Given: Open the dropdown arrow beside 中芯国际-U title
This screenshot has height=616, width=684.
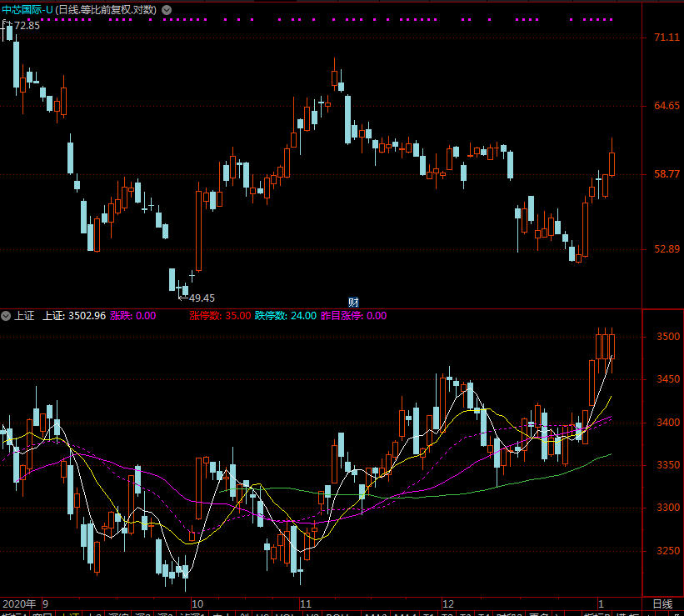Looking at the screenshot, I should tap(167, 10).
